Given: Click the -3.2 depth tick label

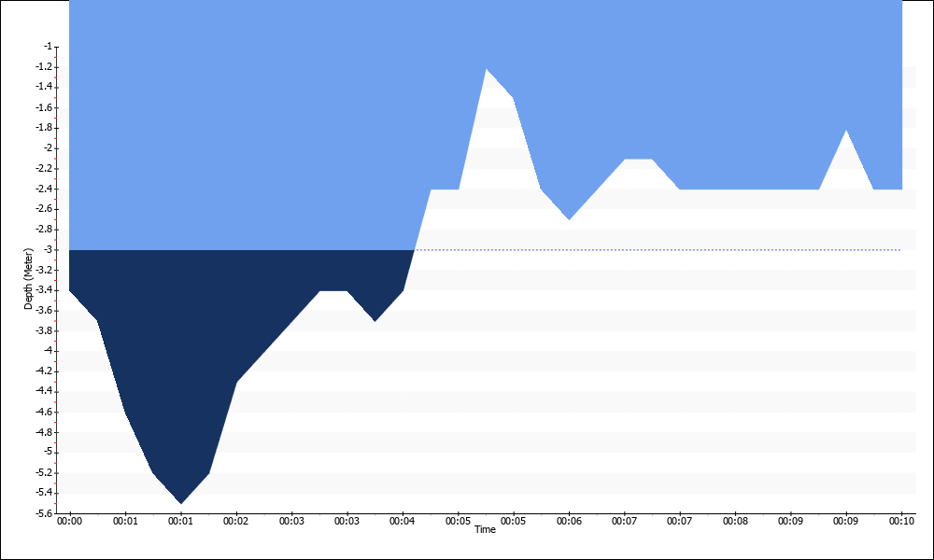Looking at the screenshot, I should tap(45, 270).
